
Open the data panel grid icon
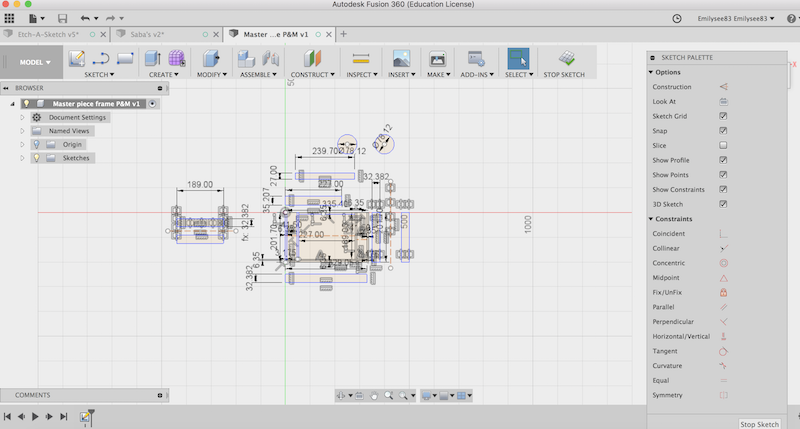(x=9, y=18)
